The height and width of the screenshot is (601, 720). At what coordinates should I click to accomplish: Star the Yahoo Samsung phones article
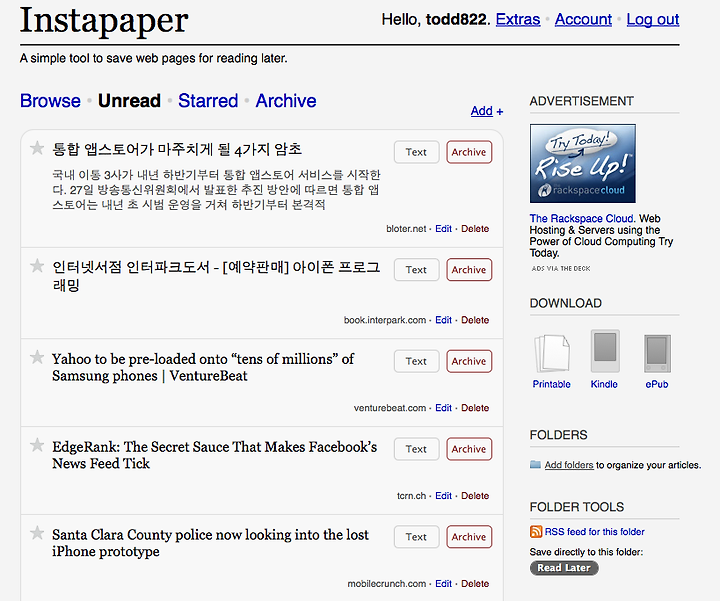point(37,357)
